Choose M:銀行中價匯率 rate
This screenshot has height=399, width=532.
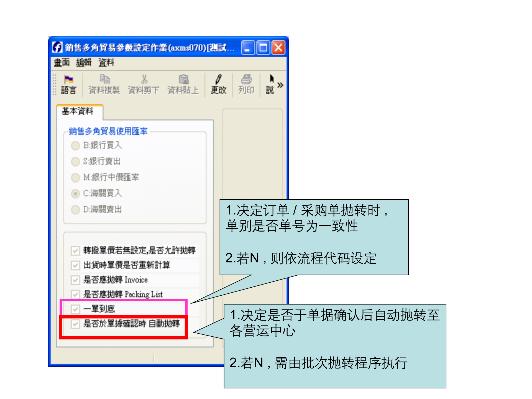[x=75, y=178]
